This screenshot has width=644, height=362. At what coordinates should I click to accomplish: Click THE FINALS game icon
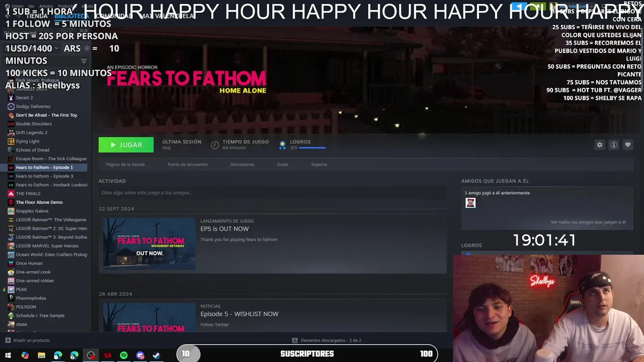[x=11, y=194]
